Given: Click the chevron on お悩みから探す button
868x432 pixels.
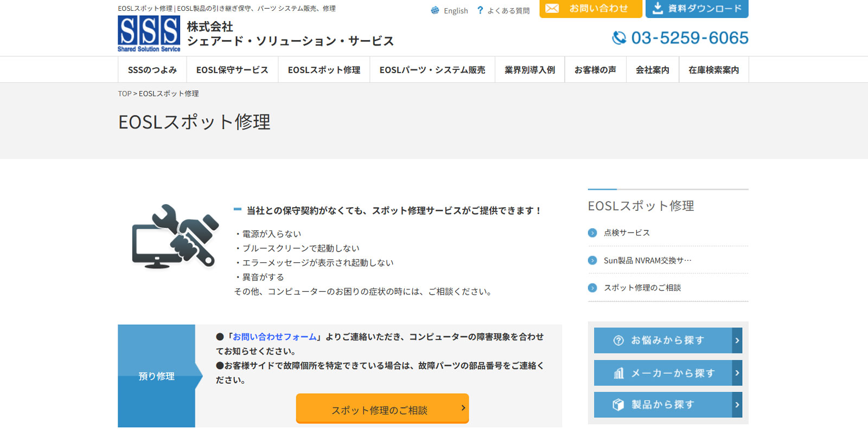Looking at the screenshot, I should [737, 340].
